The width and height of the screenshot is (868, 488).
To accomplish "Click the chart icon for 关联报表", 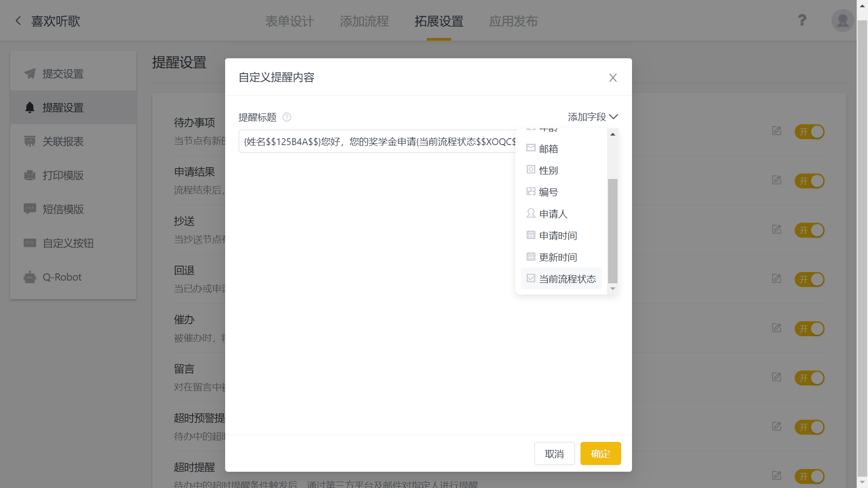I will 30,141.
